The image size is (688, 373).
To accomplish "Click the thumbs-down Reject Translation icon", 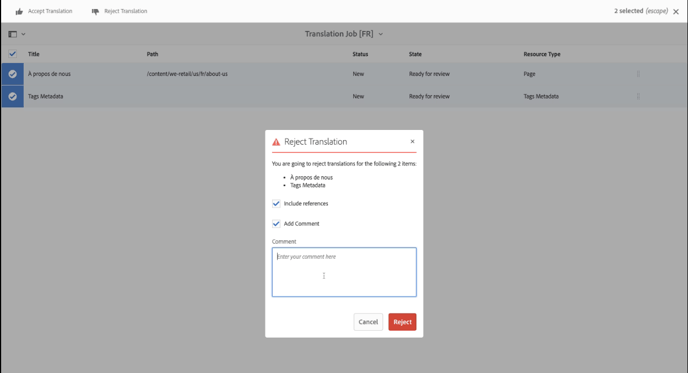I will (x=95, y=11).
